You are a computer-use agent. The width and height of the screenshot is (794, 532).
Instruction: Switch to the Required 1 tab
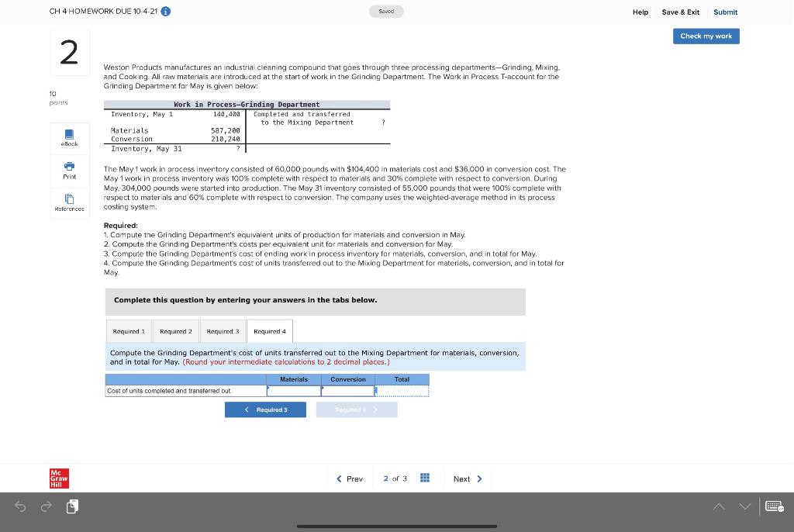[x=129, y=330]
